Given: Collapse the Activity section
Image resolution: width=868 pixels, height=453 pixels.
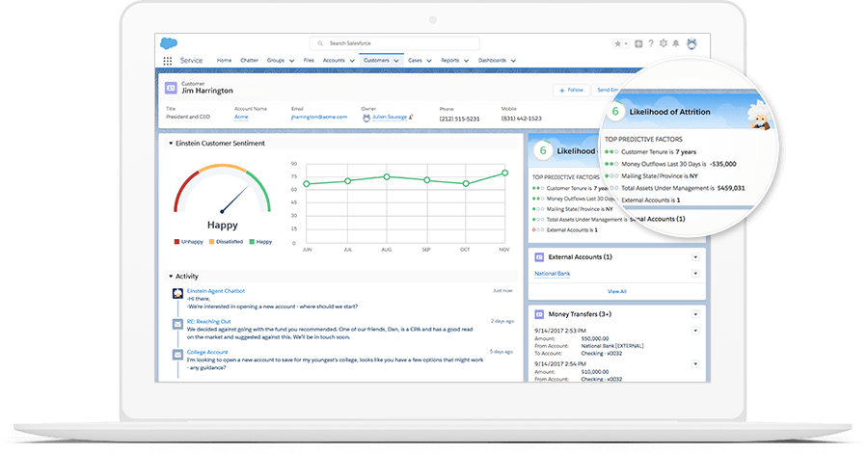Looking at the screenshot, I should click(171, 276).
